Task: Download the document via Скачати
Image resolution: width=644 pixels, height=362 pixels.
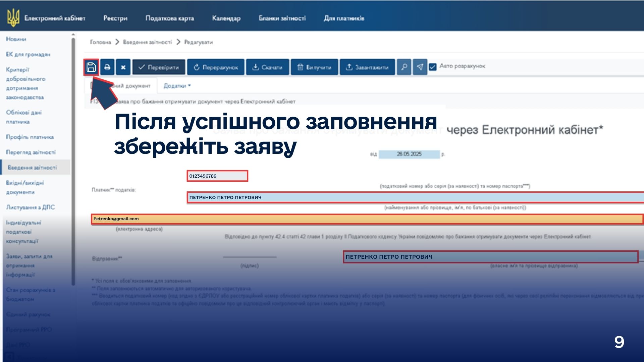Action: pos(267,67)
